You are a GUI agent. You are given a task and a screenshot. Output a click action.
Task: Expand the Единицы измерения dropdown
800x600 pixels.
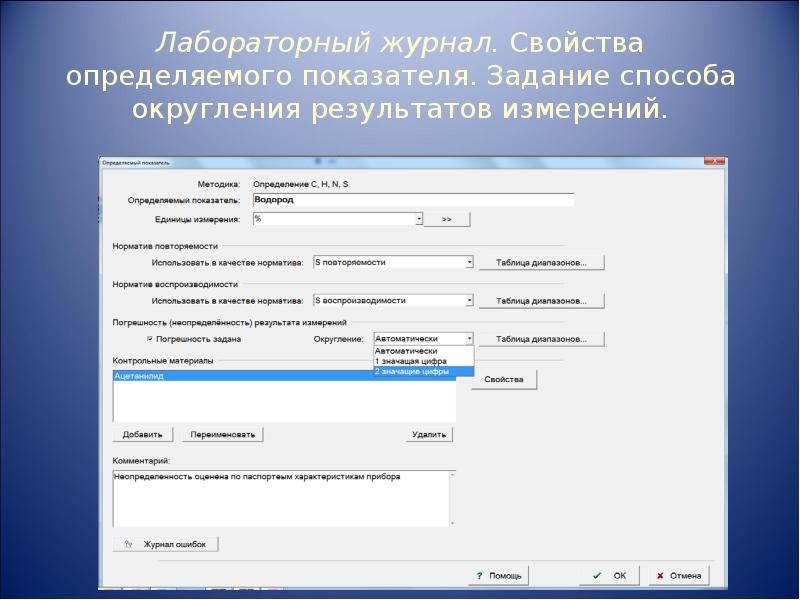(x=419, y=218)
